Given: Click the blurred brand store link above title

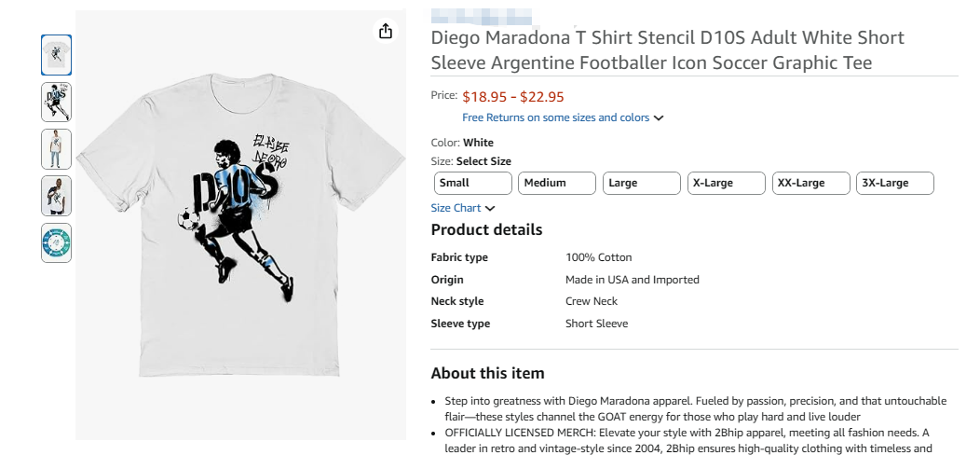Looking at the screenshot, I should 481,16.
